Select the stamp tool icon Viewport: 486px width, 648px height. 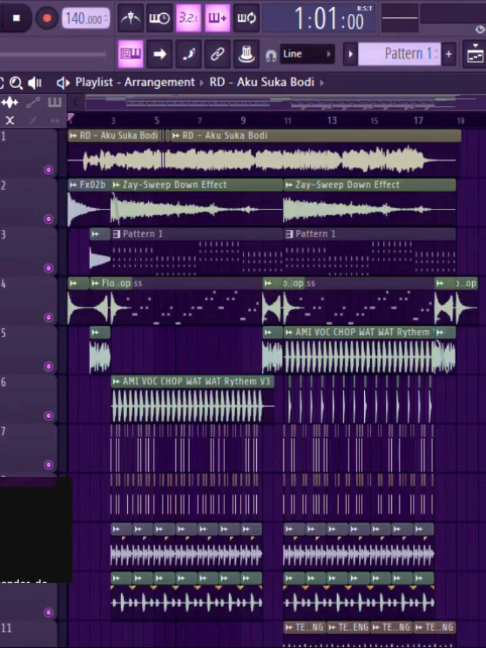[x=246, y=54]
